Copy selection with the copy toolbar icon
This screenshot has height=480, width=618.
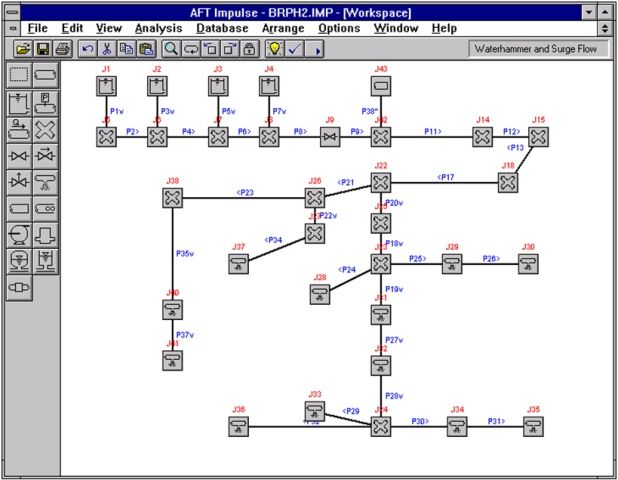(127, 49)
